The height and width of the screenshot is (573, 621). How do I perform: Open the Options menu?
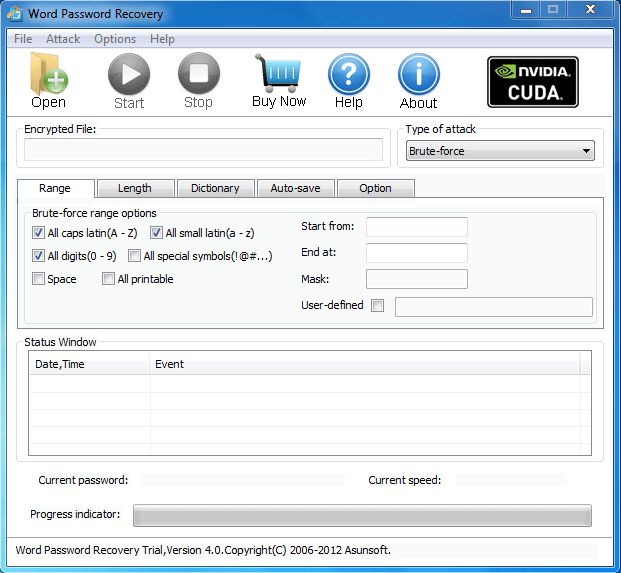click(115, 39)
